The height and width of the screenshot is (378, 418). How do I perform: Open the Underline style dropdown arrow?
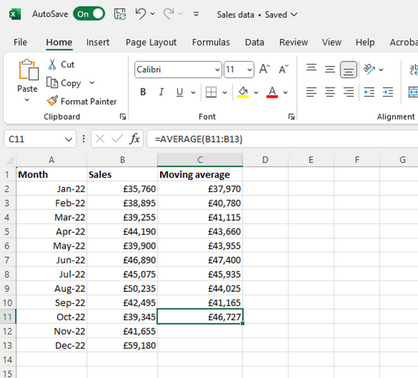click(x=193, y=92)
